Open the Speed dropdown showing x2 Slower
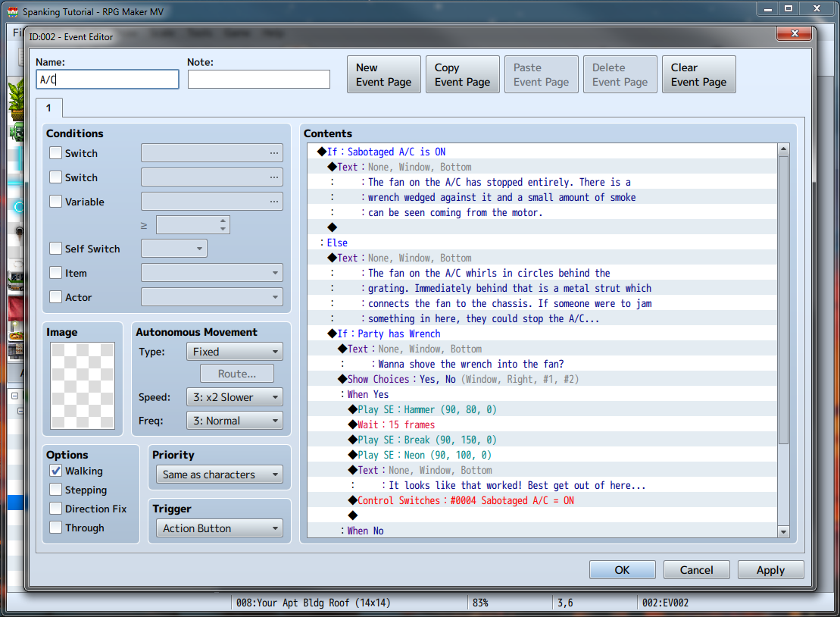840x617 pixels. (235, 397)
